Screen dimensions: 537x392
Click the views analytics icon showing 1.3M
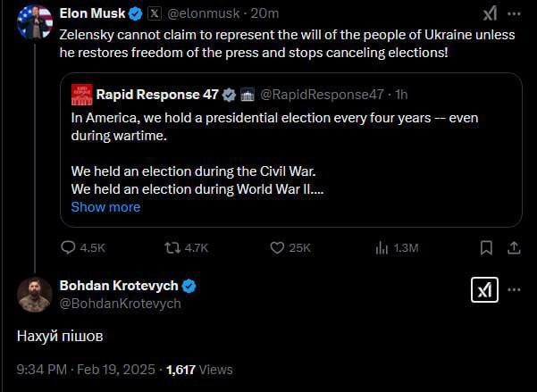[381, 247]
